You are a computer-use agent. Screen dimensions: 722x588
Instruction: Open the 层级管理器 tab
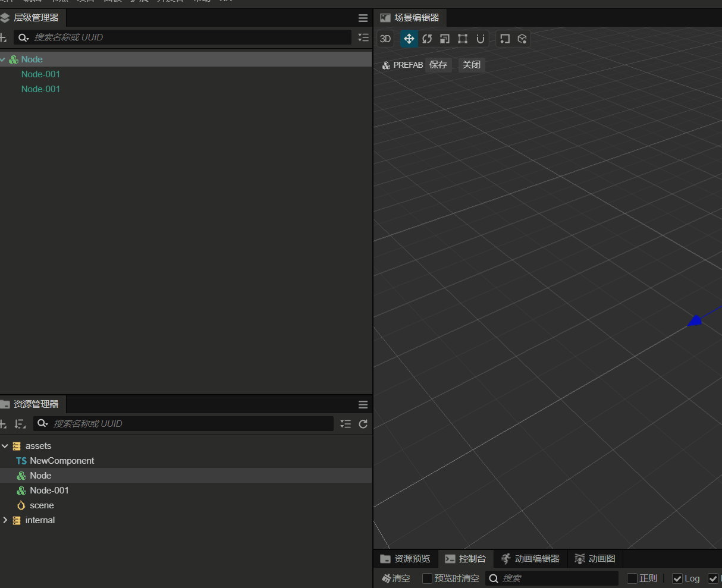(x=33, y=18)
